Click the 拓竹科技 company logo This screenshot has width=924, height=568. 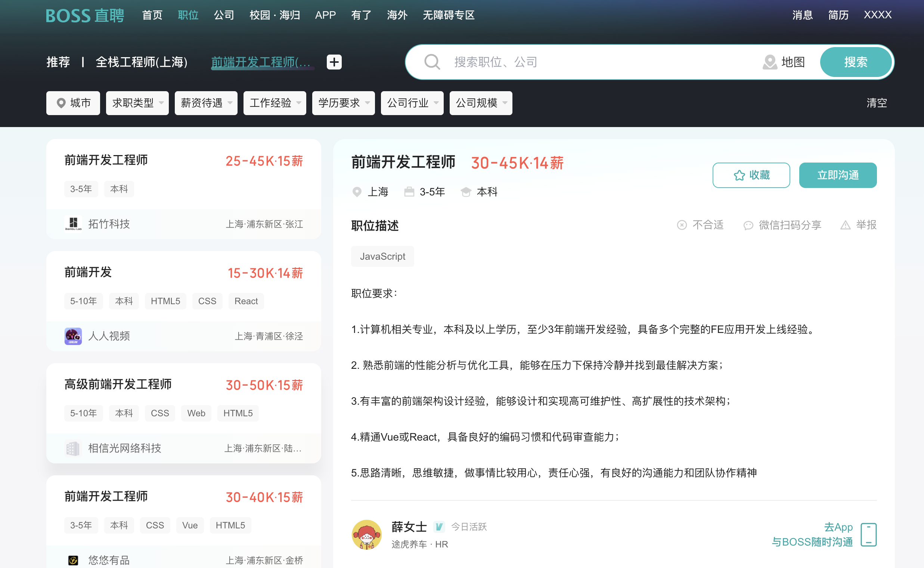(73, 223)
